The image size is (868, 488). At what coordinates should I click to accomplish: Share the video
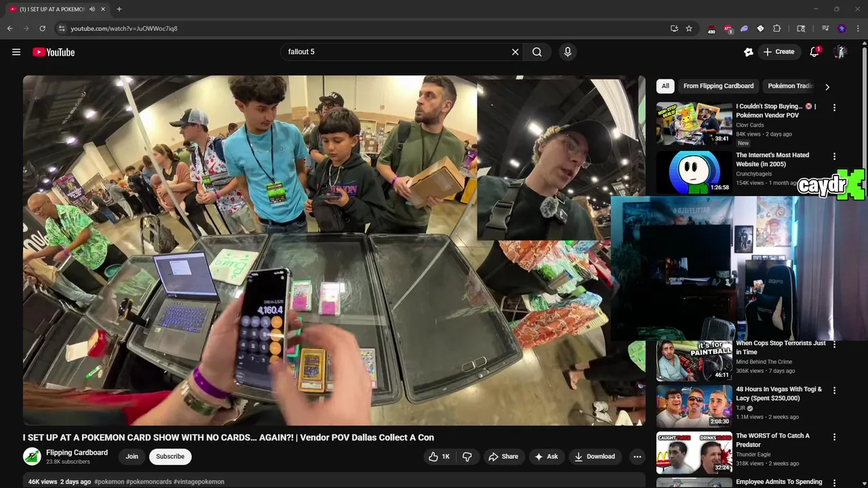(x=503, y=457)
